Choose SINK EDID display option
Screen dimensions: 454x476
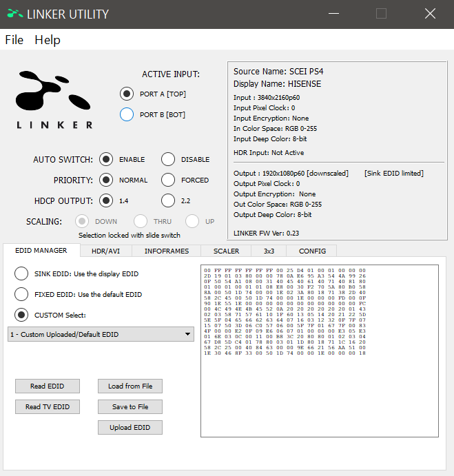coord(21,273)
